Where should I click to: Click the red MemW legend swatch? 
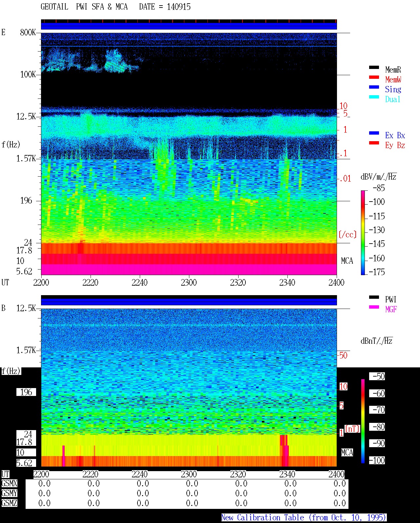coord(374,77)
